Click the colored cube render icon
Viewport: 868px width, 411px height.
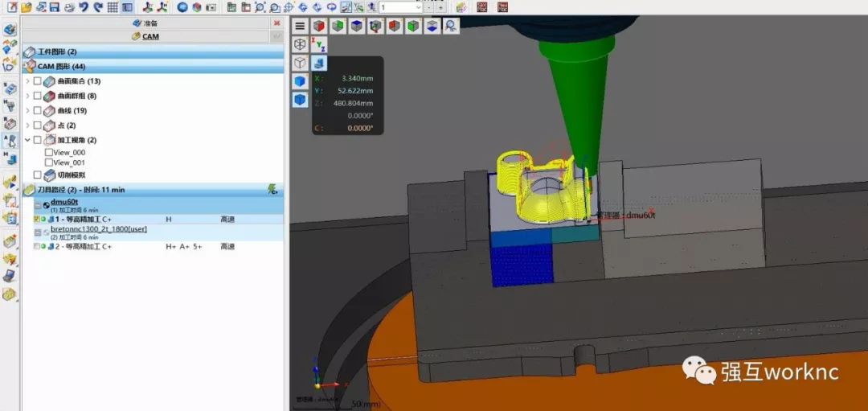click(x=197, y=7)
